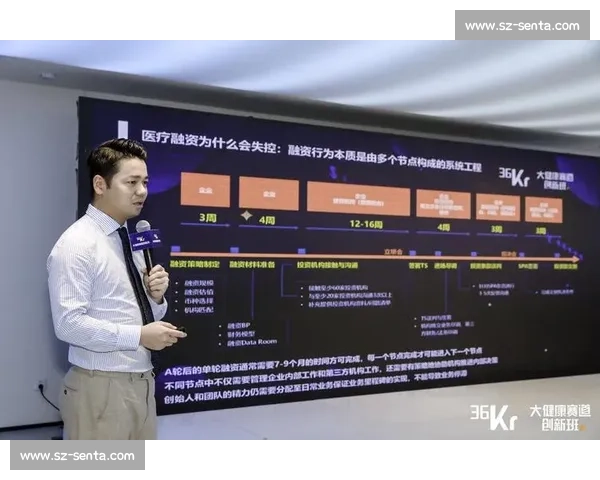Click the 融资Data Room bullet item
The image size is (600, 480).
(252, 342)
